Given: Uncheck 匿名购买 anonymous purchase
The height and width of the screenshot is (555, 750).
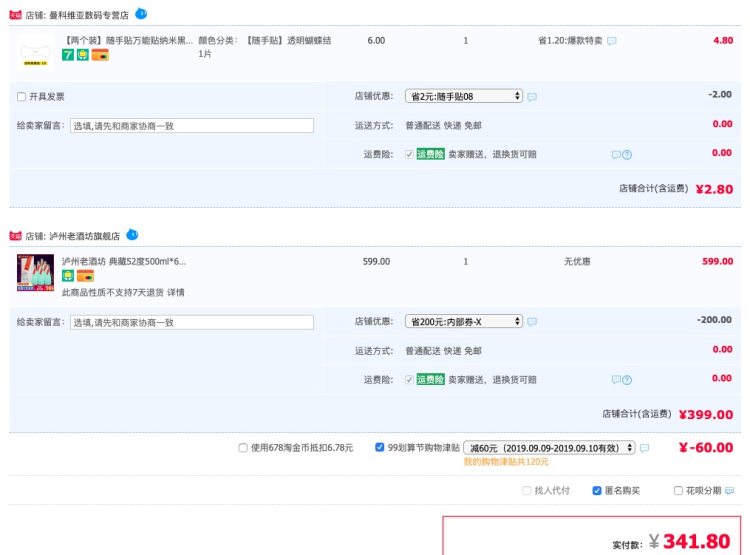Looking at the screenshot, I should coord(597,490).
